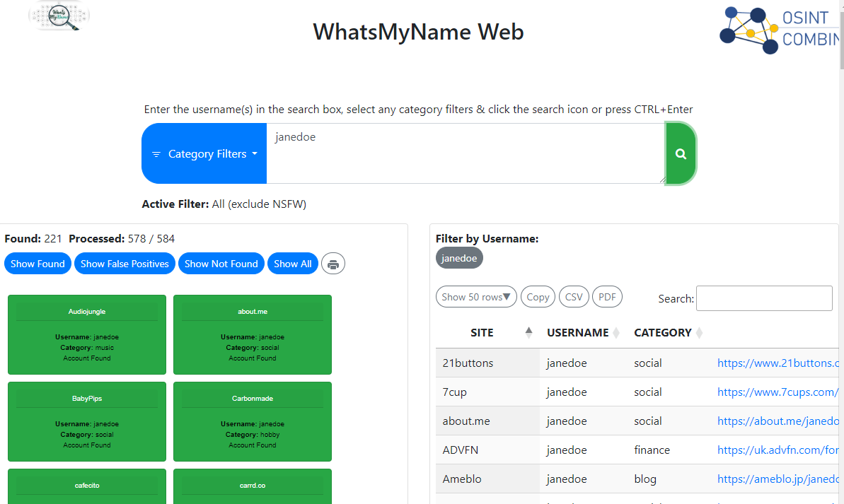Screen dimensions: 844x504
Task: Click the Found: 221 count text
Action: click(33, 239)
